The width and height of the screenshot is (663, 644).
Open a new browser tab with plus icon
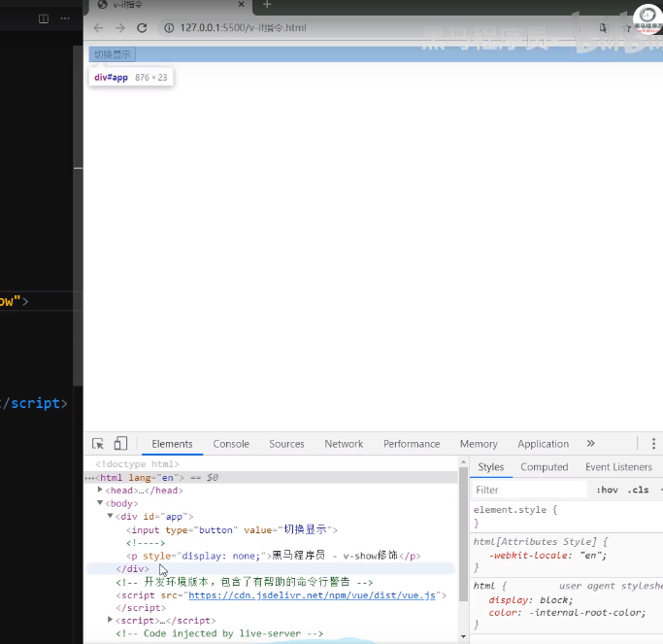[x=267, y=4]
